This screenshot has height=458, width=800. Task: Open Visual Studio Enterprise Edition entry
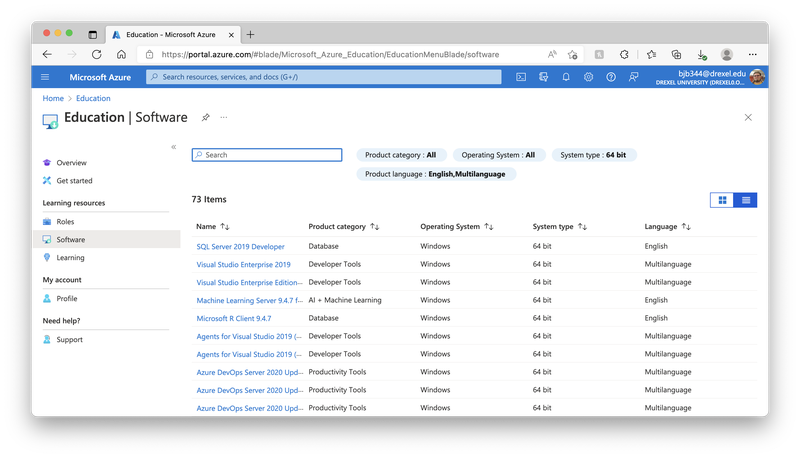(249, 283)
